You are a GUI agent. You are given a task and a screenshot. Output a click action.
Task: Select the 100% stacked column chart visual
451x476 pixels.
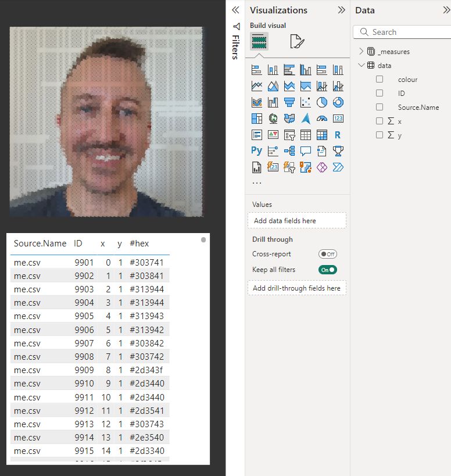338,70
